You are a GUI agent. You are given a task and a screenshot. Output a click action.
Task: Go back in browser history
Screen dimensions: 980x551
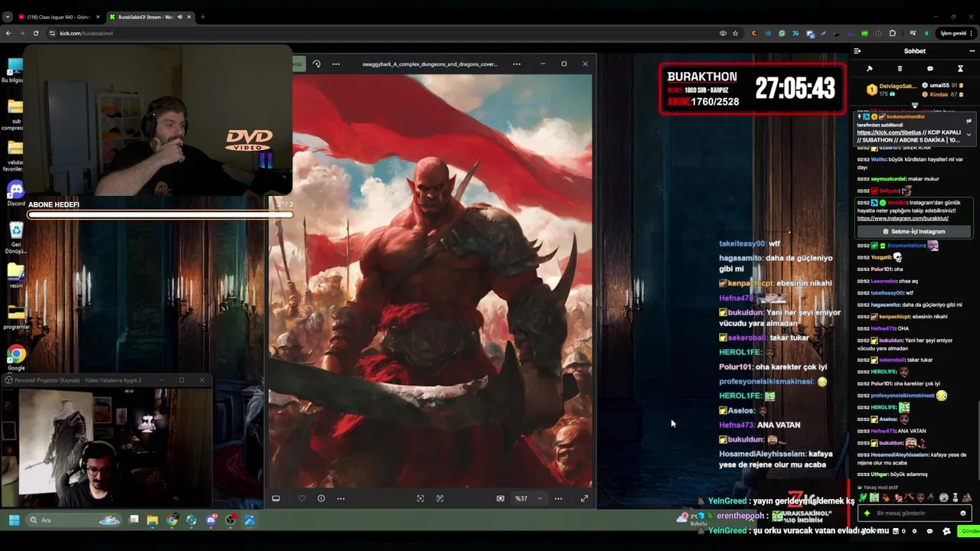[x=8, y=33]
